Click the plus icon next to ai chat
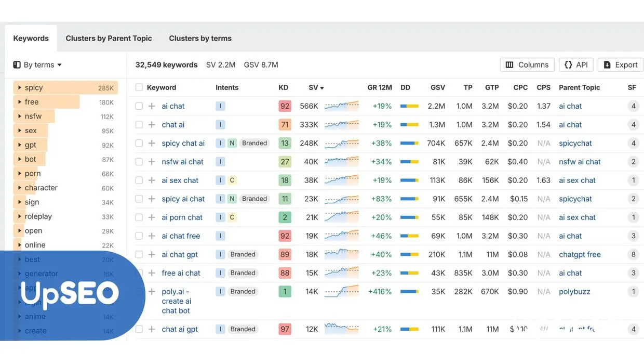The width and height of the screenshot is (644, 363). [x=151, y=106]
